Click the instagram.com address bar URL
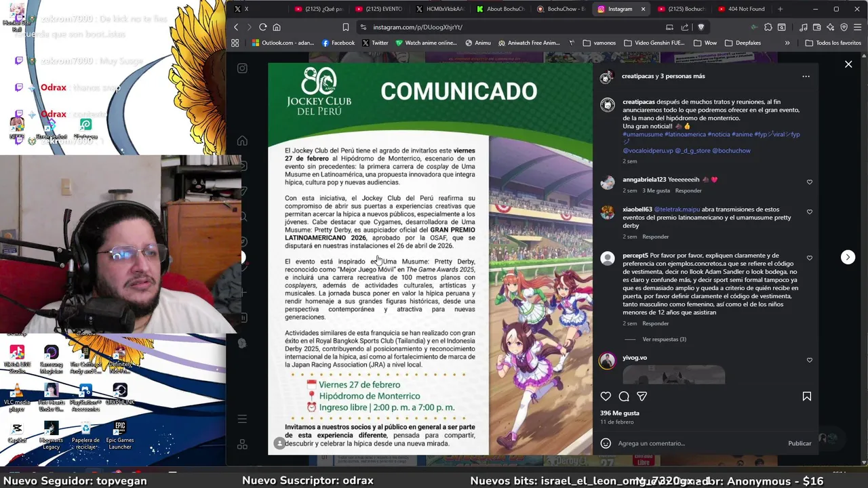This screenshot has height=488, width=868. (418, 27)
